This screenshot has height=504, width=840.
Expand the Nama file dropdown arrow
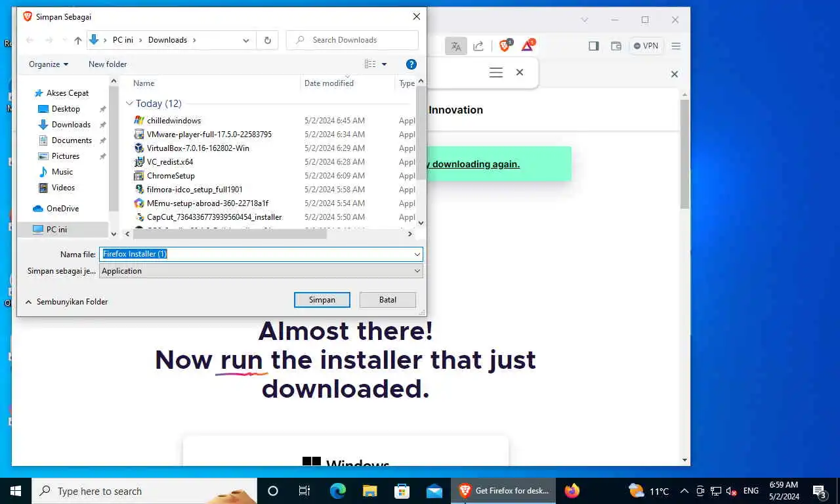pos(417,254)
